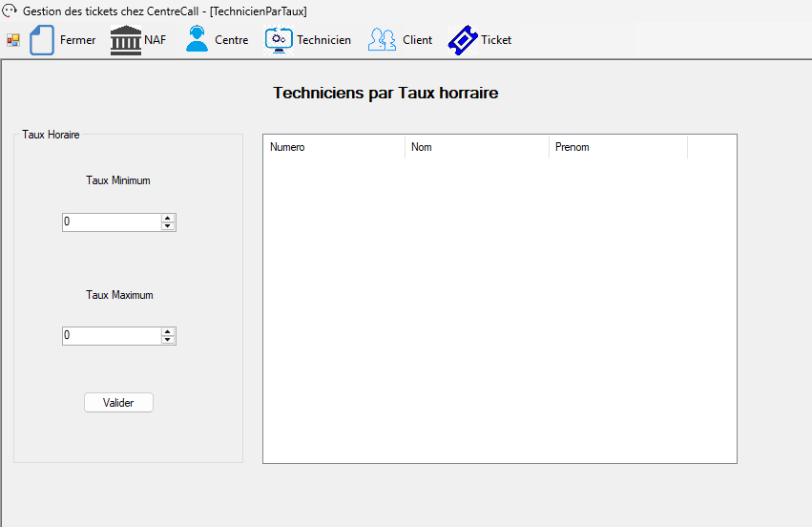Click the blank header right of Prenom
Image resolution: width=812 pixels, height=527 pixels.
click(x=711, y=147)
